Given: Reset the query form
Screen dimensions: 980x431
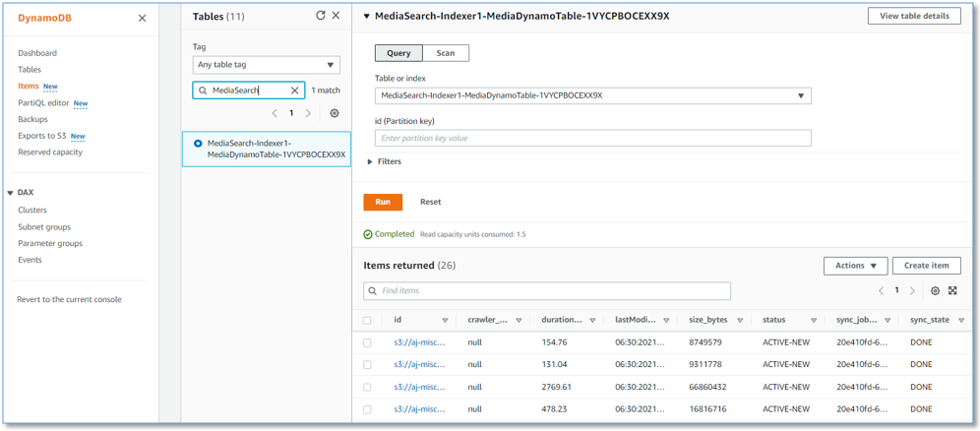Looking at the screenshot, I should click(x=431, y=202).
